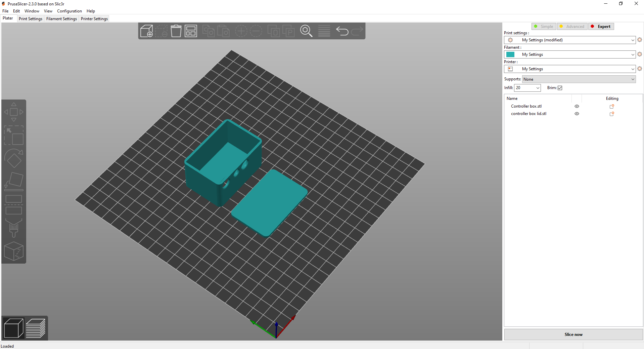Click the Arrange objects icon
The image size is (644, 349).
[190, 31]
